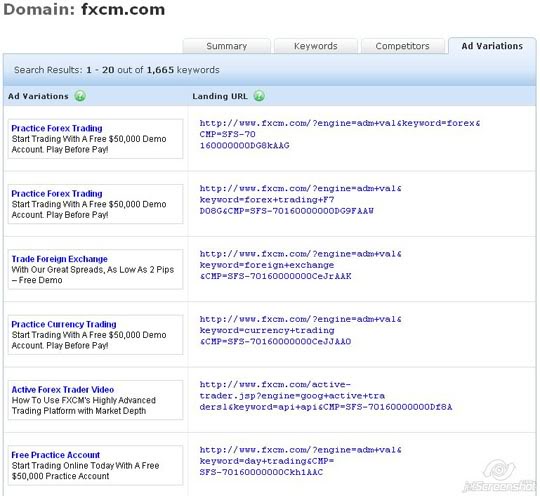This screenshot has width=540, height=496.
Task: Click description under Practice Currency Trading ad
Action: click(x=89, y=340)
